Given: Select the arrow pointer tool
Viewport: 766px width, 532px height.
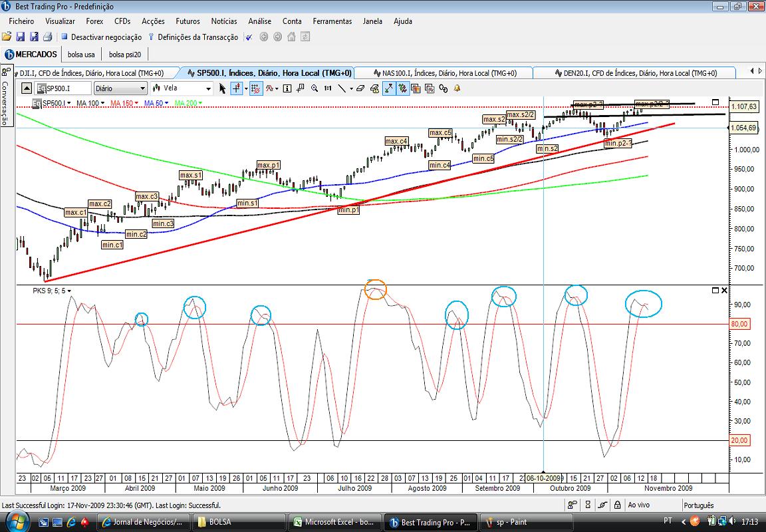Looking at the screenshot, I should pyautogui.click(x=223, y=88).
